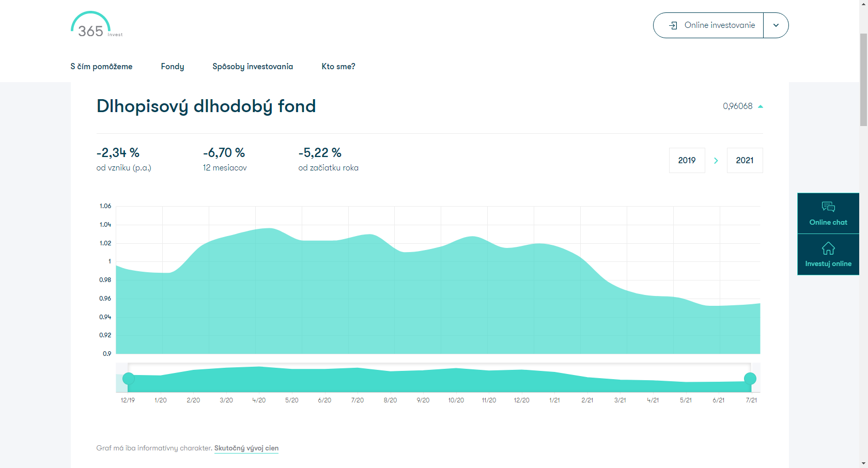Click the 4/20 peak on the chart
The width and height of the screenshot is (868, 468).
(269, 228)
